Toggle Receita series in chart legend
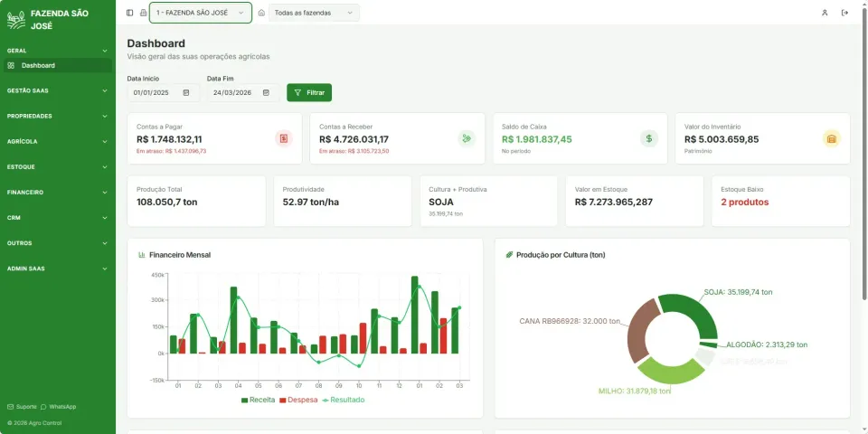The image size is (868, 434). point(258,400)
